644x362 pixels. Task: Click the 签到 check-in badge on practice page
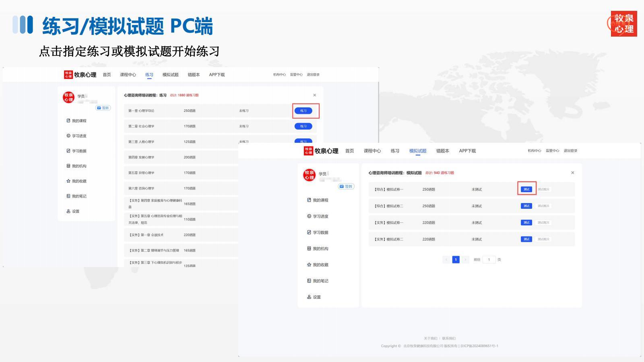point(103,108)
